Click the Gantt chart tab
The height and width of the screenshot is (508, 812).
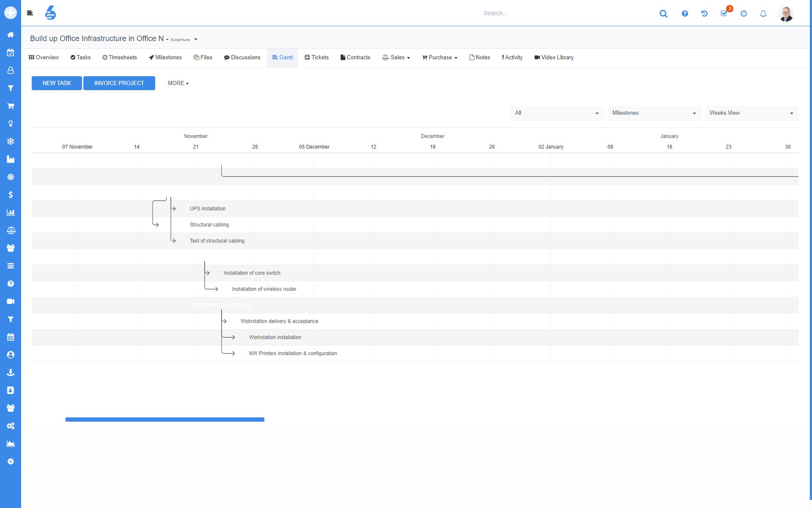282,57
